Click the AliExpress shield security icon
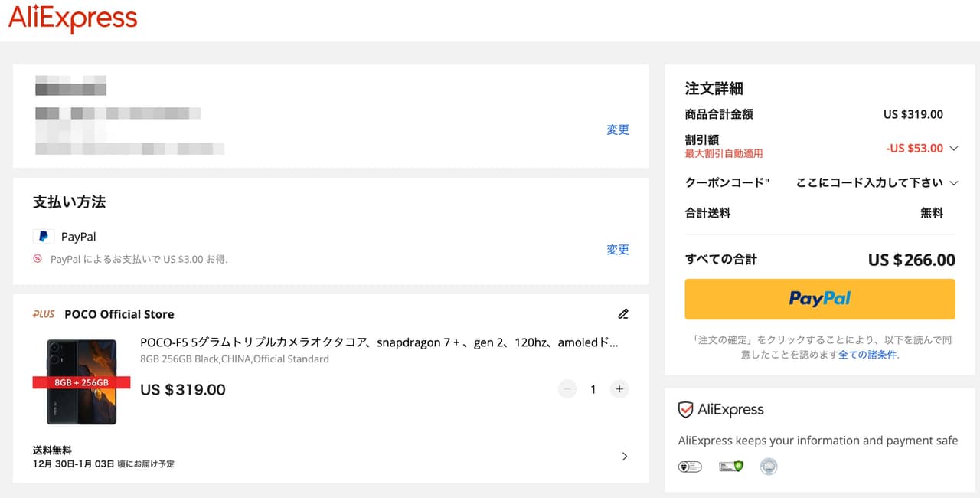 point(686,410)
